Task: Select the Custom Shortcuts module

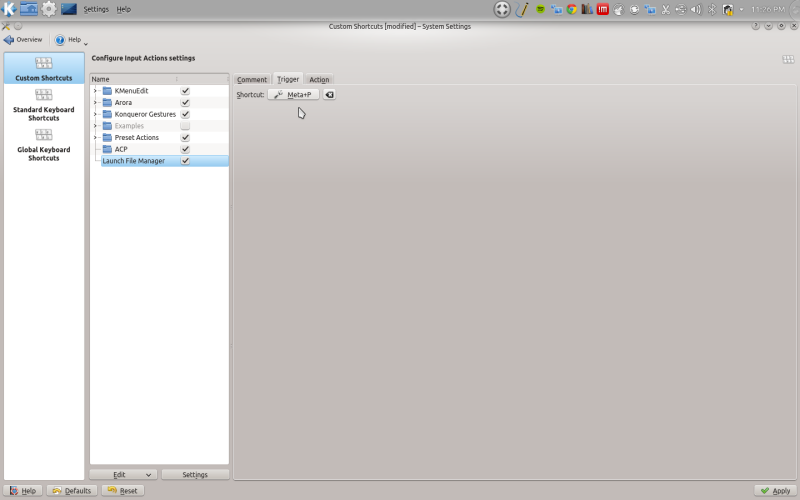Action: (x=44, y=68)
